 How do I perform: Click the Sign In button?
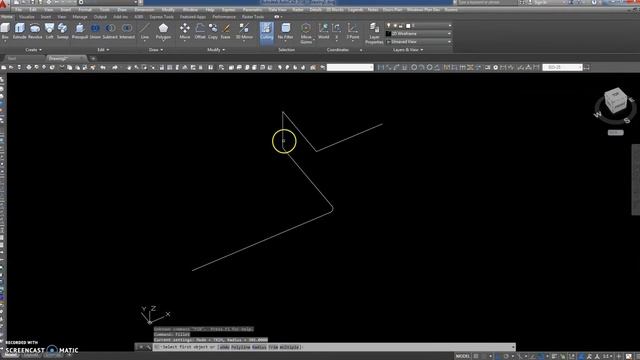540,2
